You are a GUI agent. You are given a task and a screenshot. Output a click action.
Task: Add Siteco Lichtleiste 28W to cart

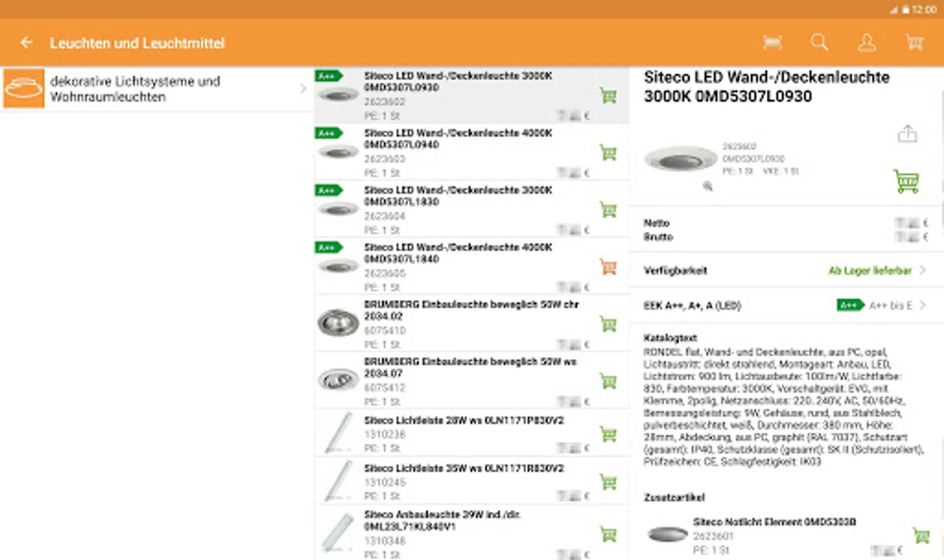point(608,434)
